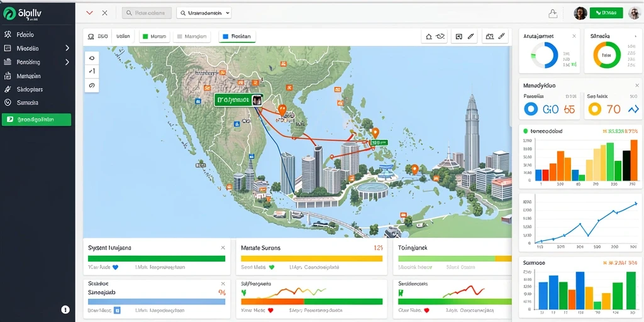Click the yellow progress bar in the middle card
The image size is (644, 322).
click(312, 258)
